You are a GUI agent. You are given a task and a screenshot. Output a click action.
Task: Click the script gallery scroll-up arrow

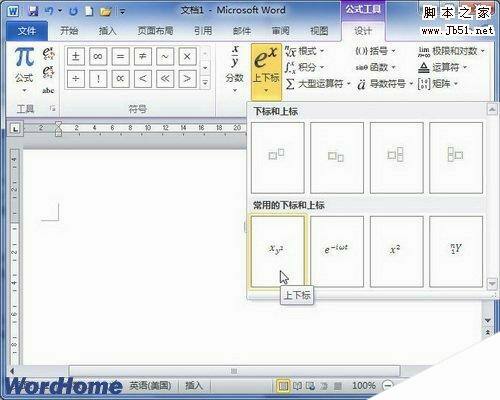[x=492, y=109]
